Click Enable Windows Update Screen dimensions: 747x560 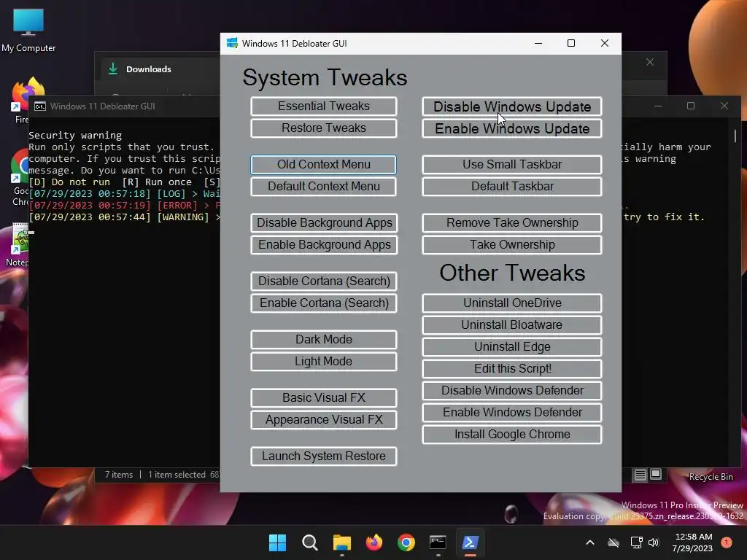tap(512, 128)
